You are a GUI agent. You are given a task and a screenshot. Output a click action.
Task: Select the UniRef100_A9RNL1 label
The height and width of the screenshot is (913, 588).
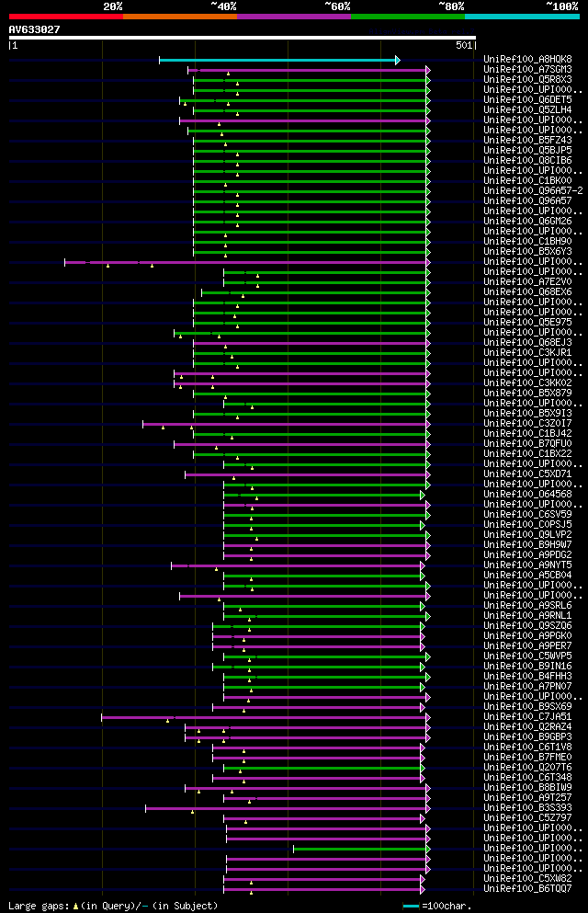pyautogui.click(x=527, y=615)
